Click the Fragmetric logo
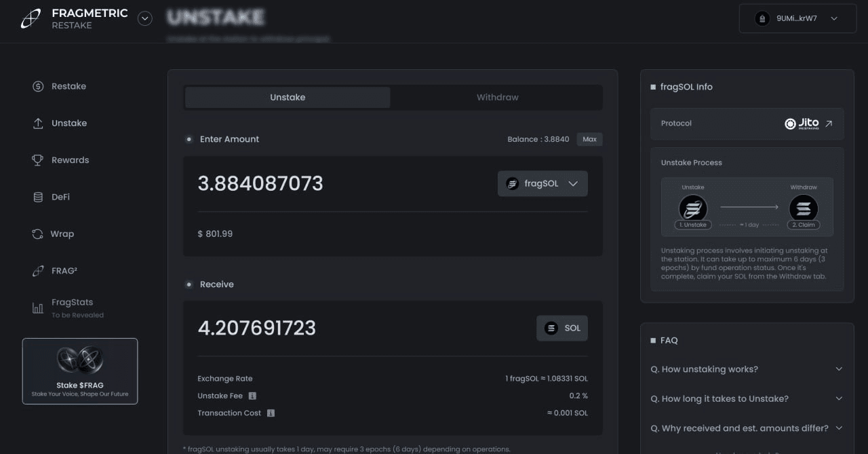 [x=30, y=18]
